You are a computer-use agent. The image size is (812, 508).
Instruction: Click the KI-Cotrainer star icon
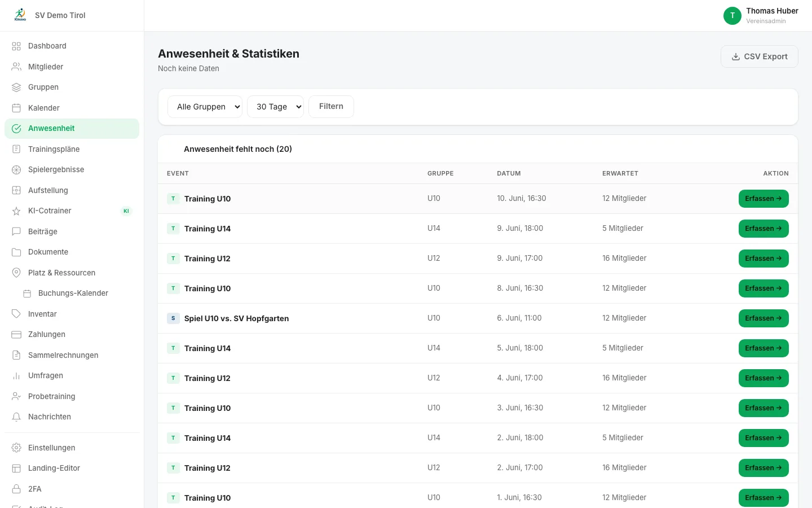[16, 211]
